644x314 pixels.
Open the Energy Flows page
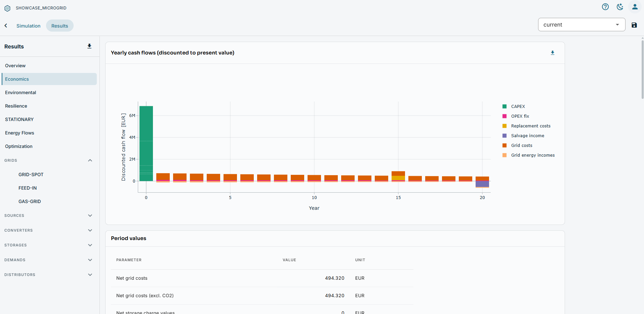click(x=49, y=133)
